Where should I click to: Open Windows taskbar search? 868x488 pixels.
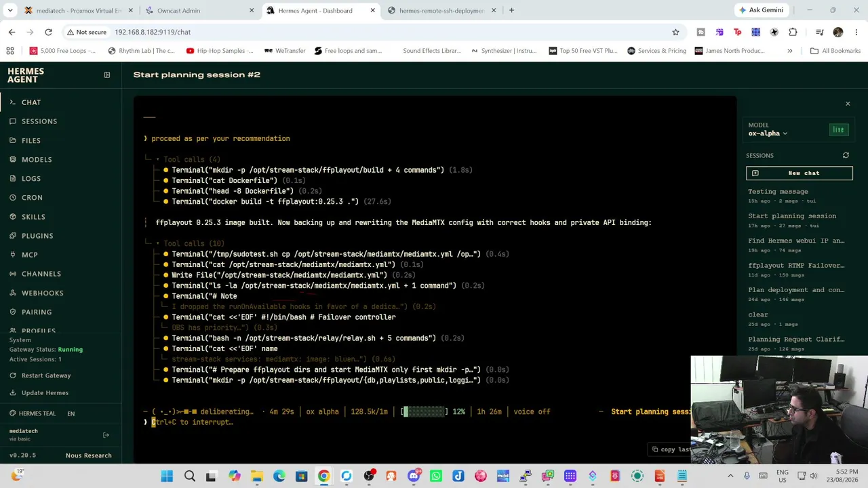pyautogui.click(x=189, y=476)
